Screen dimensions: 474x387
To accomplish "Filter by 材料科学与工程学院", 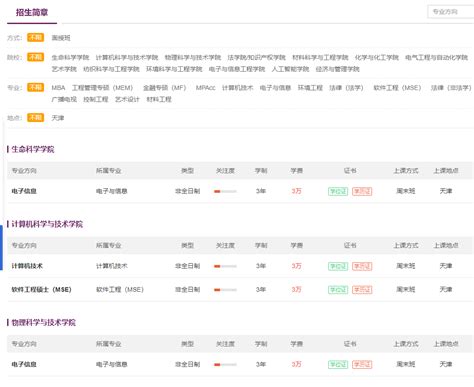I will tap(320, 57).
